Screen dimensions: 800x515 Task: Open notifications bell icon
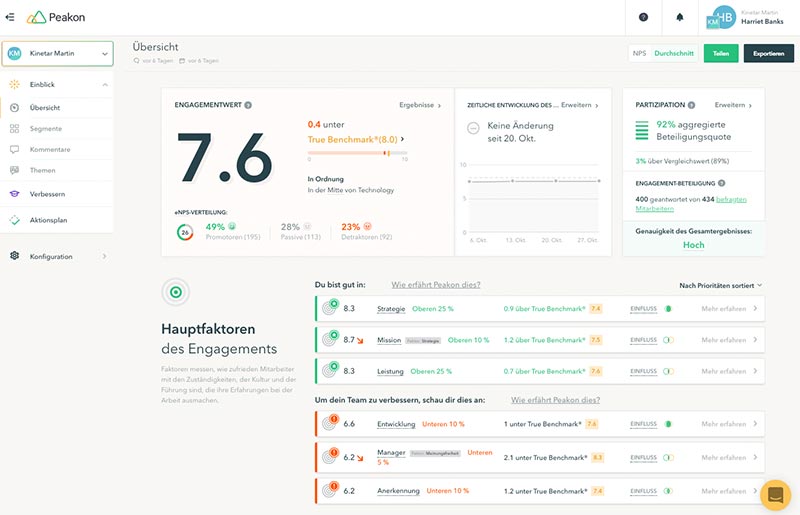[x=680, y=17]
